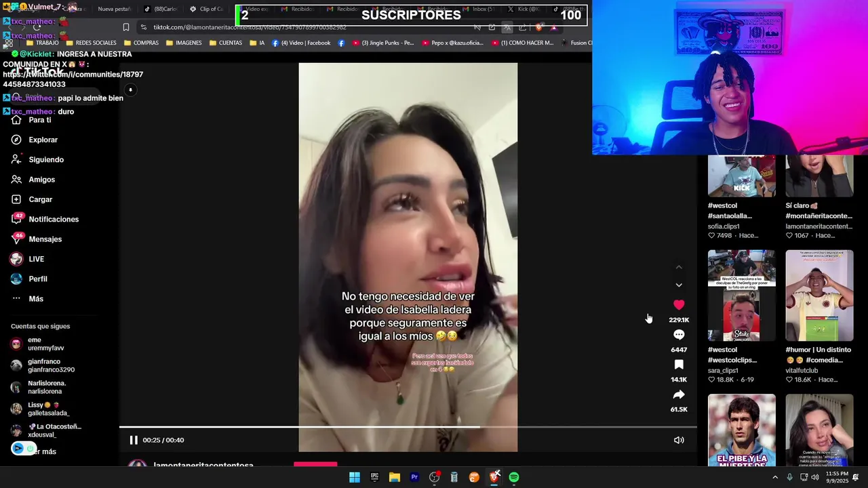Viewport: 868px width, 488px height.
Task: Go to next video down chevron
Action: [x=679, y=285]
